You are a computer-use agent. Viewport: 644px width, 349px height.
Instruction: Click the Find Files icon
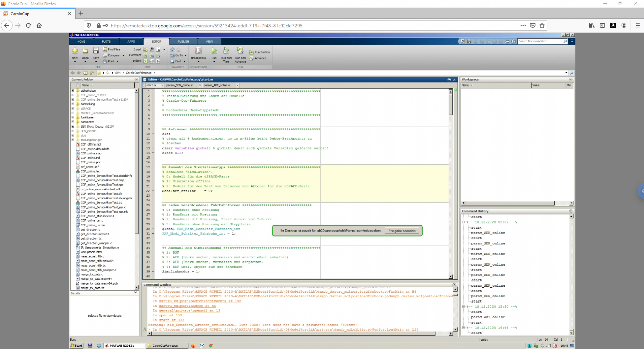point(105,49)
